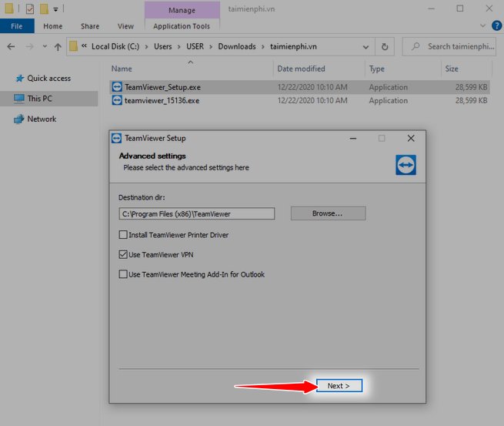
Task: Switch to the Home ribbon tab
Action: 53,26
